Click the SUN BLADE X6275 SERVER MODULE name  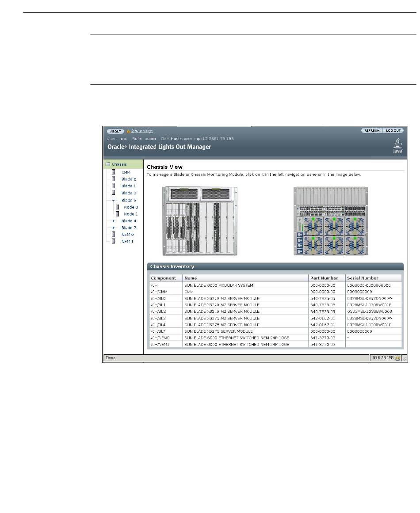coord(218,331)
